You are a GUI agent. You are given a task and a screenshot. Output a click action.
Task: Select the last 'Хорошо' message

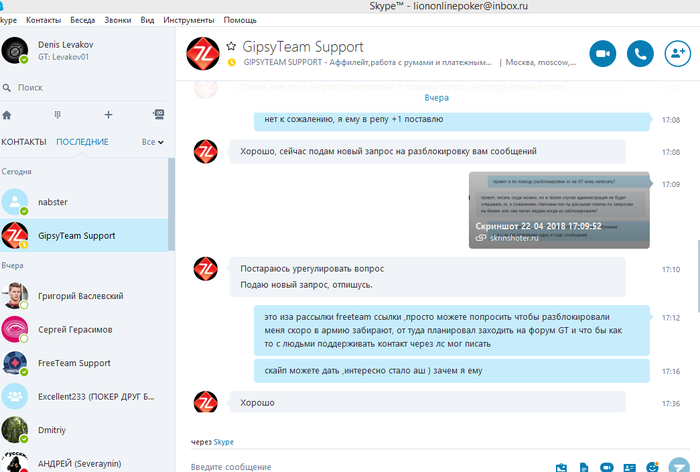(x=427, y=402)
